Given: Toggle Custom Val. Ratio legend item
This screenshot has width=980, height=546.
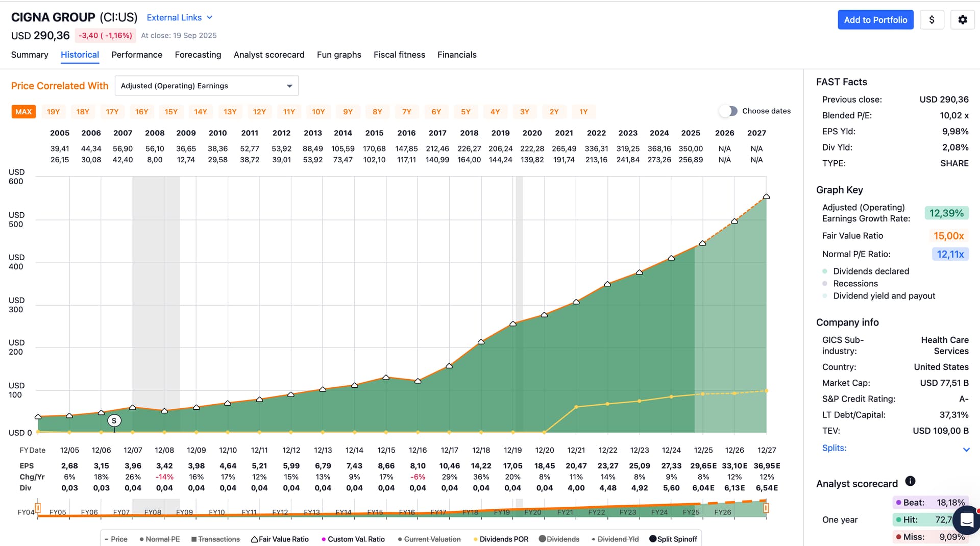Looking at the screenshot, I should pos(353,539).
